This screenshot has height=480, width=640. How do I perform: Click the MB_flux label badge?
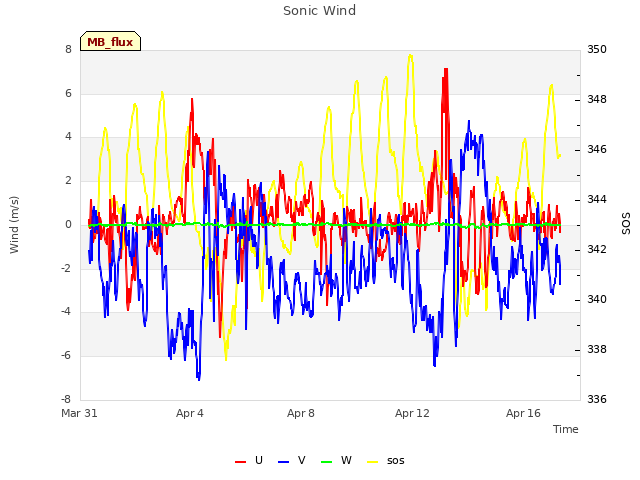click(x=110, y=41)
